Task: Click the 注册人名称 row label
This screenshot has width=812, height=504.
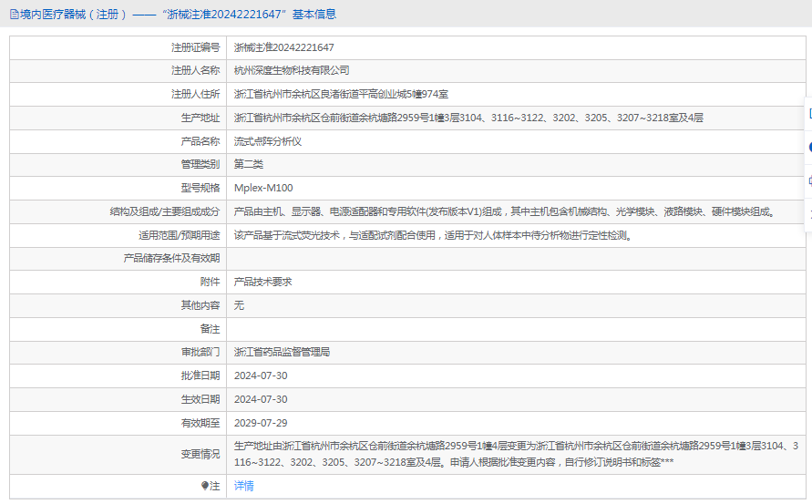Action: click(195, 70)
